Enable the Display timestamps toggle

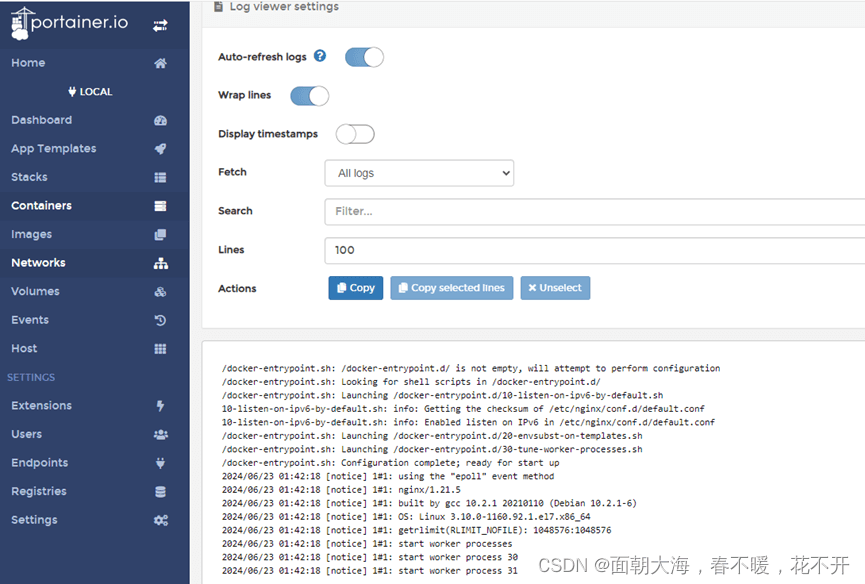tap(355, 134)
